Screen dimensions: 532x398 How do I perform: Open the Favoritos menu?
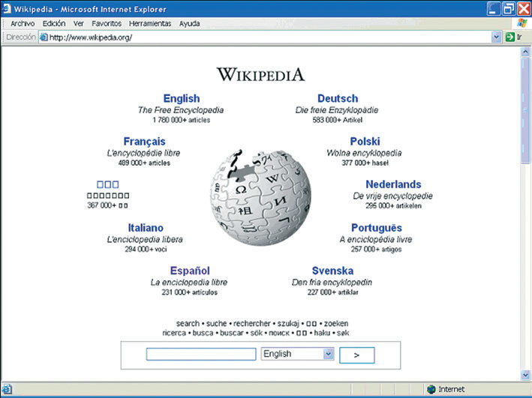coord(107,23)
